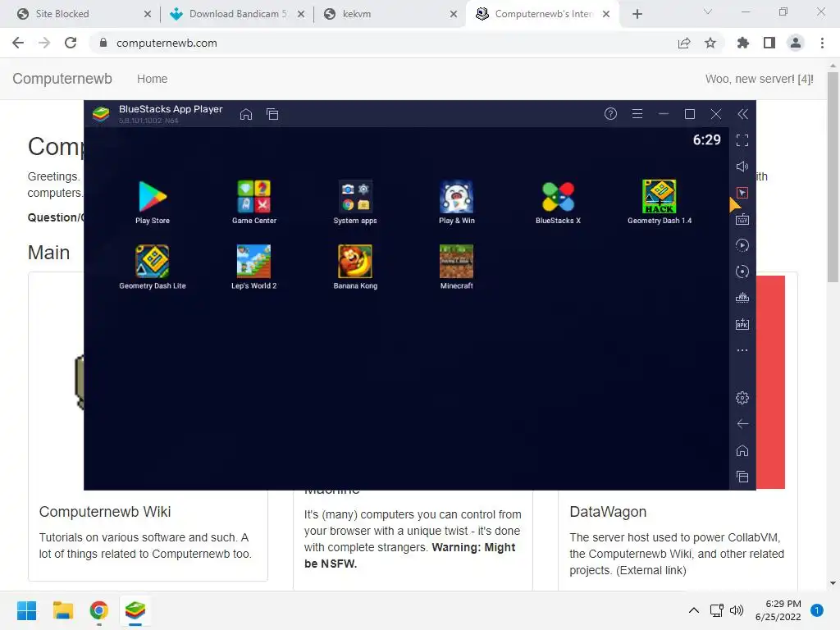Open the macro recorder play icon
840x630 pixels.
click(742, 245)
